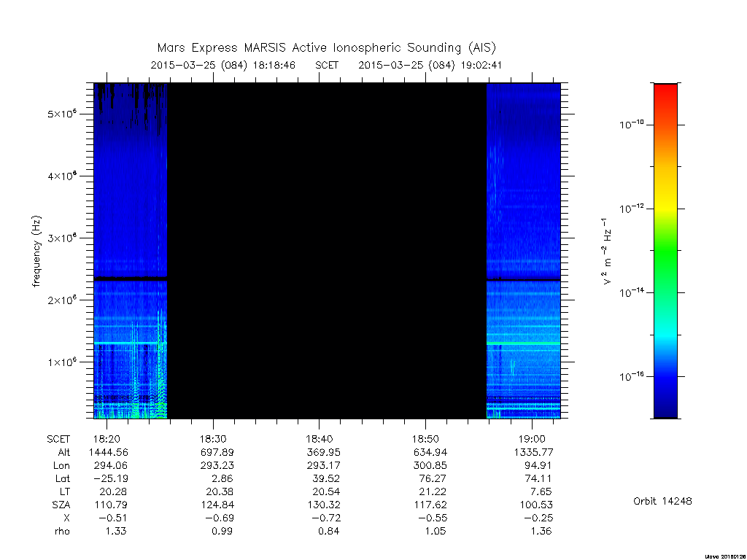Click the SZA value 130.32
Viewport: 747px width, 560px height.
pyautogui.click(x=323, y=505)
